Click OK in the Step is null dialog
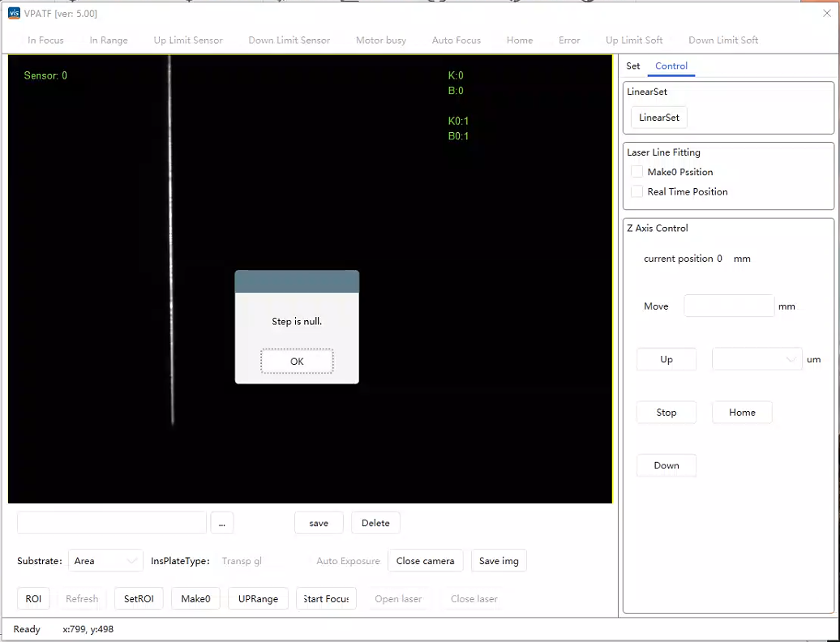The height and width of the screenshot is (642, 840). click(x=297, y=361)
